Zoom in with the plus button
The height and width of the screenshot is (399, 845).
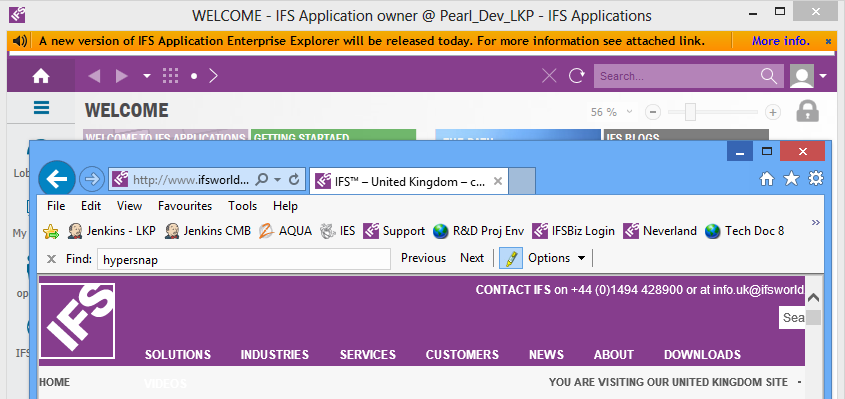tap(773, 112)
